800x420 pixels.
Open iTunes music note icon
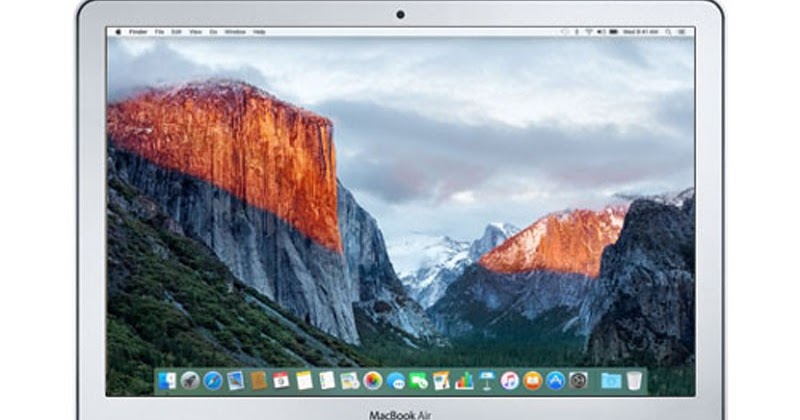click(x=510, y=381)
